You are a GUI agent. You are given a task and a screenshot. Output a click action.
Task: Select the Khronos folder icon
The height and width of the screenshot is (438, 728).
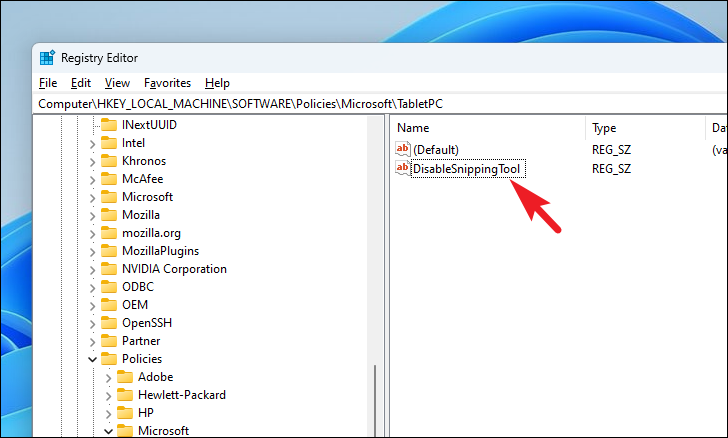[109, 161]
